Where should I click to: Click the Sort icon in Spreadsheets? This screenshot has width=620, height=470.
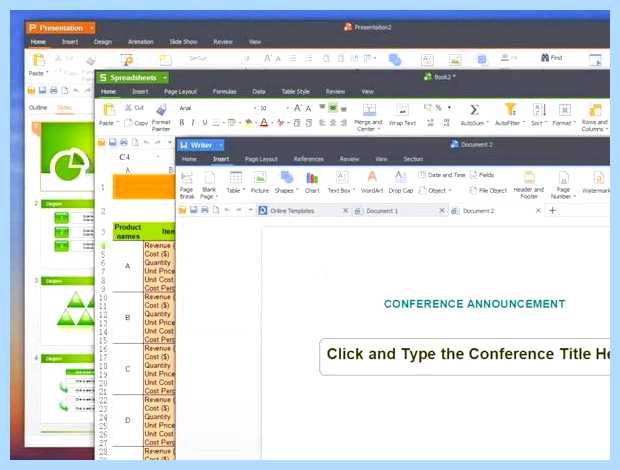point(539,110)
